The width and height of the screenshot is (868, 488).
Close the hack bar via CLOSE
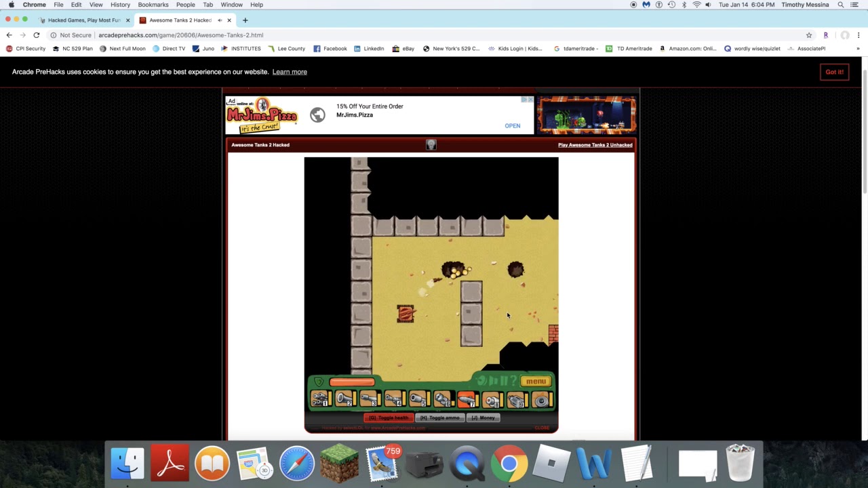tap(542, 428)
